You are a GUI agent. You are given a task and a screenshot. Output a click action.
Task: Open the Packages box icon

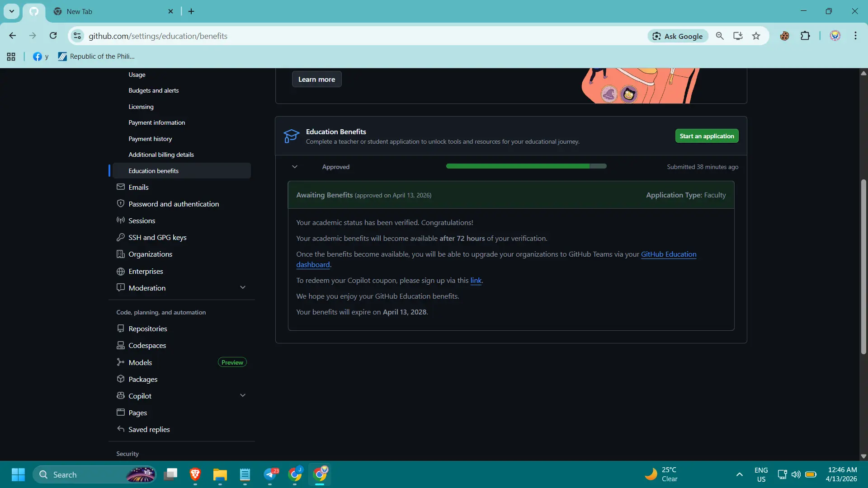120,379
